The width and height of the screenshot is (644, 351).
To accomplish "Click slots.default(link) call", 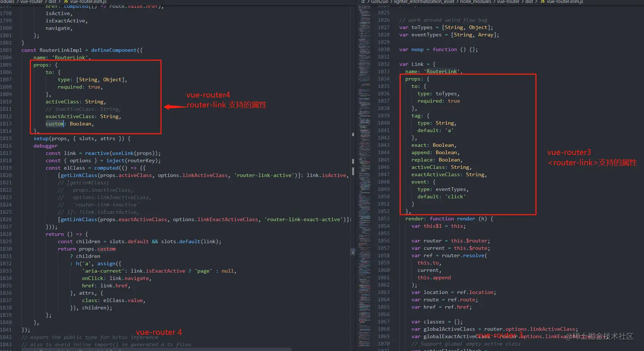I will [190, 242].
